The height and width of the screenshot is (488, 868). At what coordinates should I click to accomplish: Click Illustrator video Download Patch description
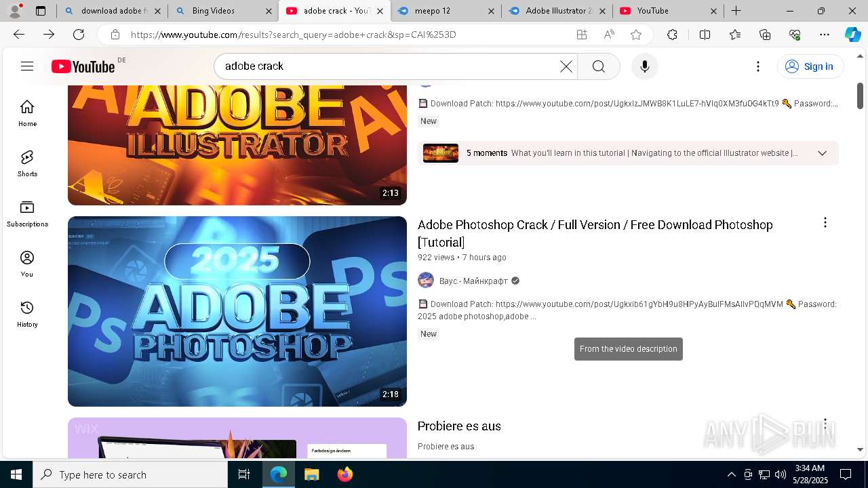click(x=628, y=104)
